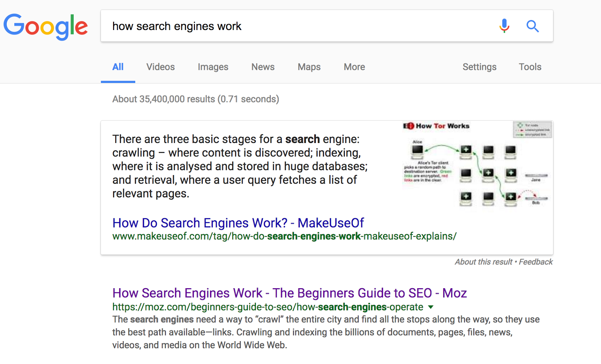Open the dropdown arrow next to the Moz URL

pos(431,307)
